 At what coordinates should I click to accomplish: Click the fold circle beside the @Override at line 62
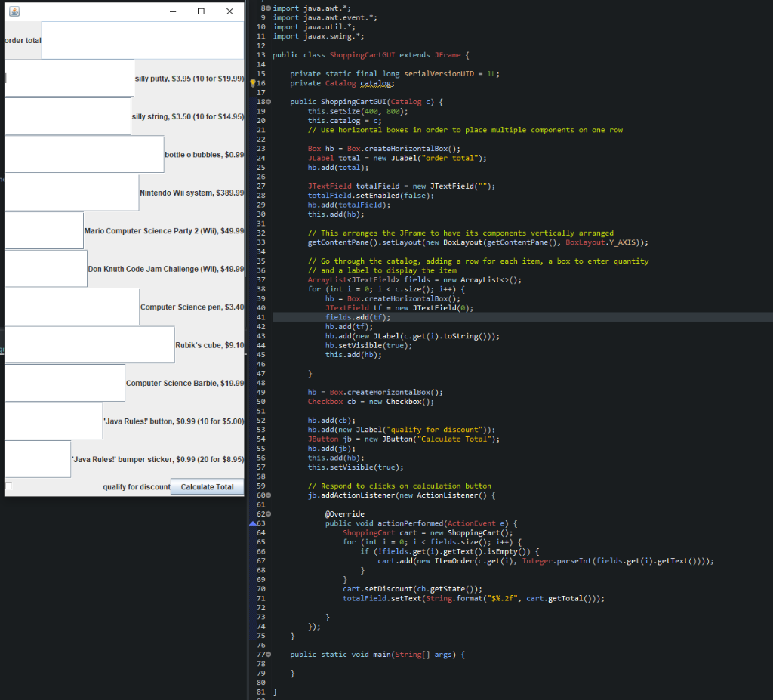[x=268, y=513]
